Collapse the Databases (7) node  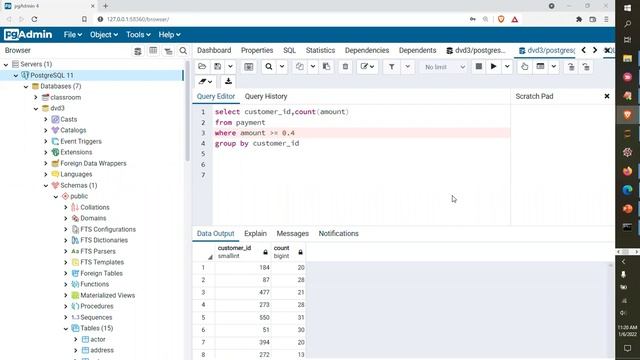[26, 87]
